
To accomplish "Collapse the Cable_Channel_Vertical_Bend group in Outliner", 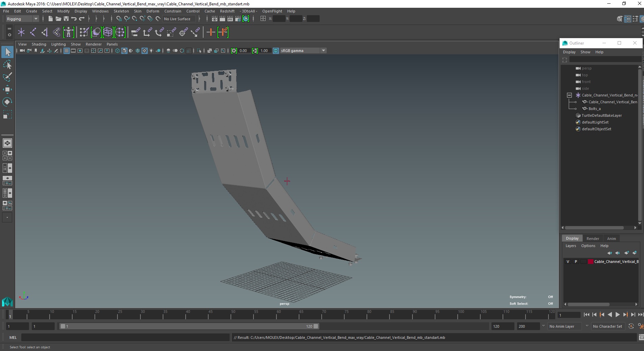I will [569, 95].
